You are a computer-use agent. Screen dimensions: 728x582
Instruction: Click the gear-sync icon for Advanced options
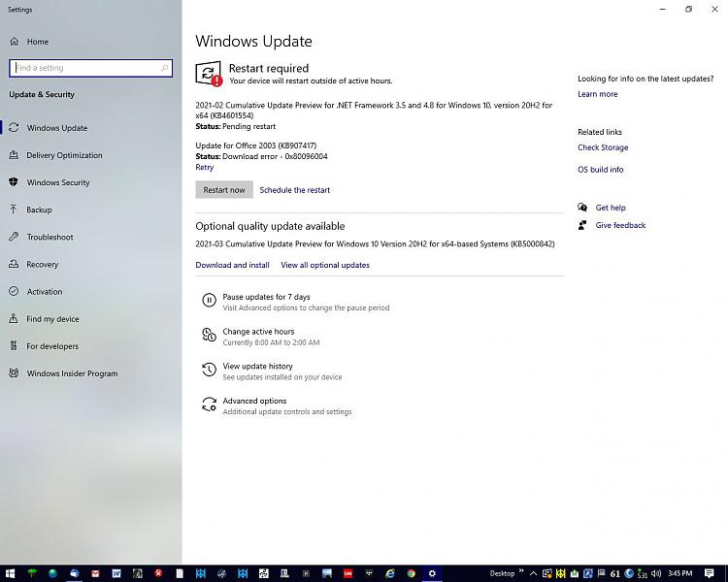pos(209,404)
